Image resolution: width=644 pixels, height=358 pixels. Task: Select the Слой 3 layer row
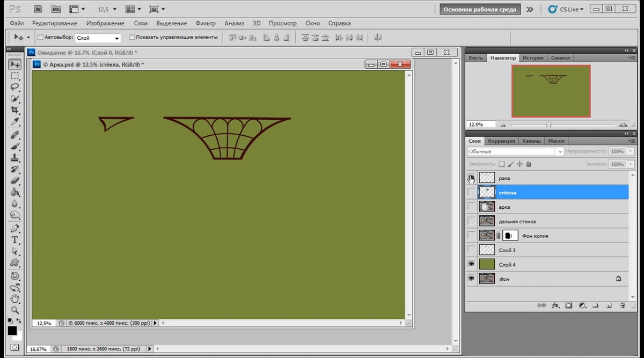pyautogui.click(x=547, y=250)
